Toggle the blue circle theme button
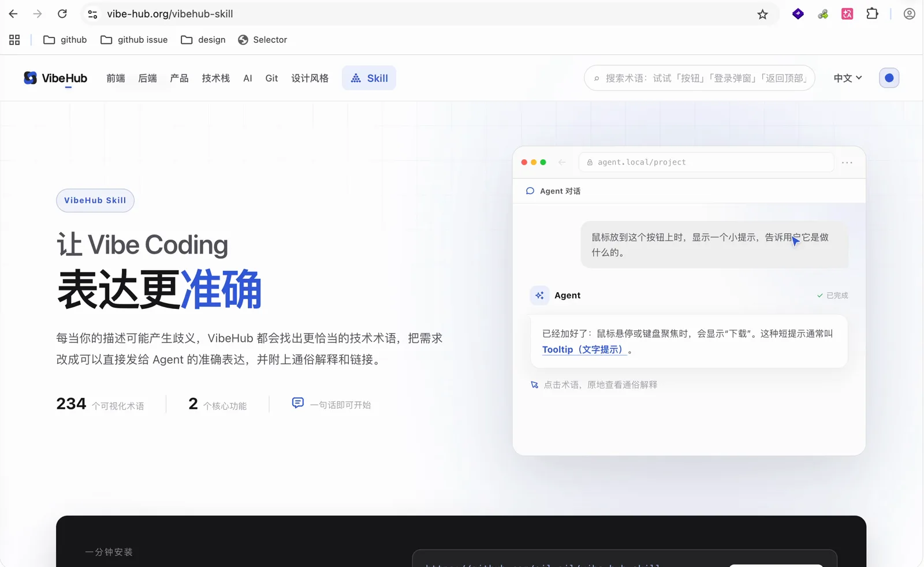The image size is (924, 567). [889, 78]
